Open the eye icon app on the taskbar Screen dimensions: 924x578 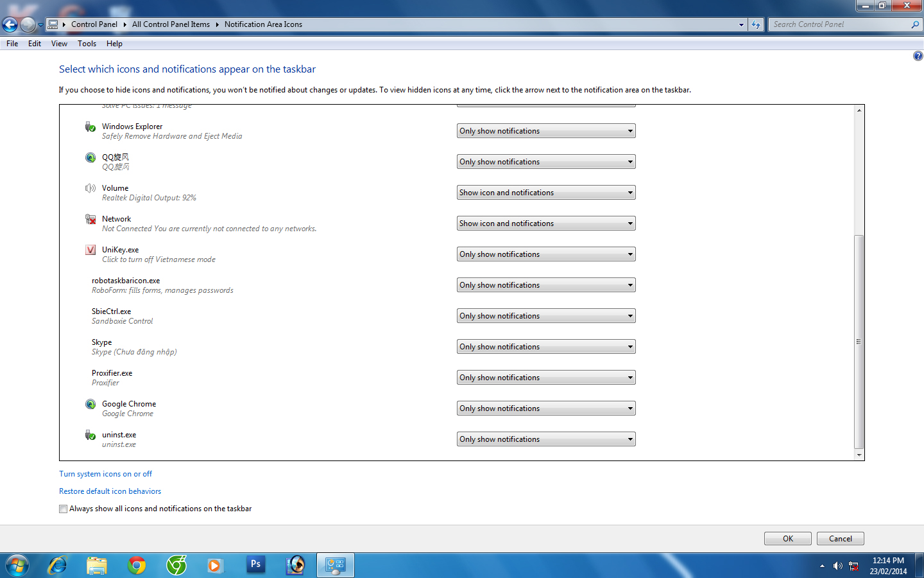point(295,565)
